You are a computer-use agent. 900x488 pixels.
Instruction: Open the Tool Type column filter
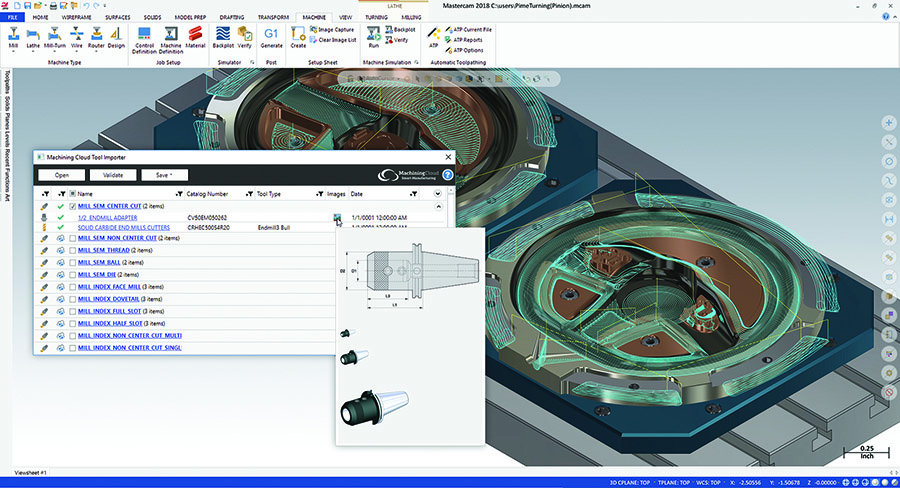[x=319, y=194]
